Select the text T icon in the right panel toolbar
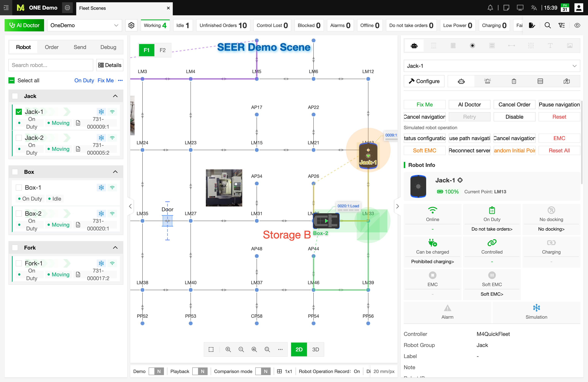588x382 pixels. 550,46
